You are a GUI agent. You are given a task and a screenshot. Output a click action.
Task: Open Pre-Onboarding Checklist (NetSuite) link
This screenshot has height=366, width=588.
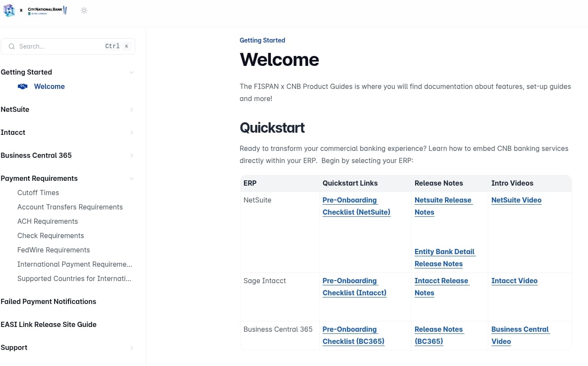tap(356, 206)
